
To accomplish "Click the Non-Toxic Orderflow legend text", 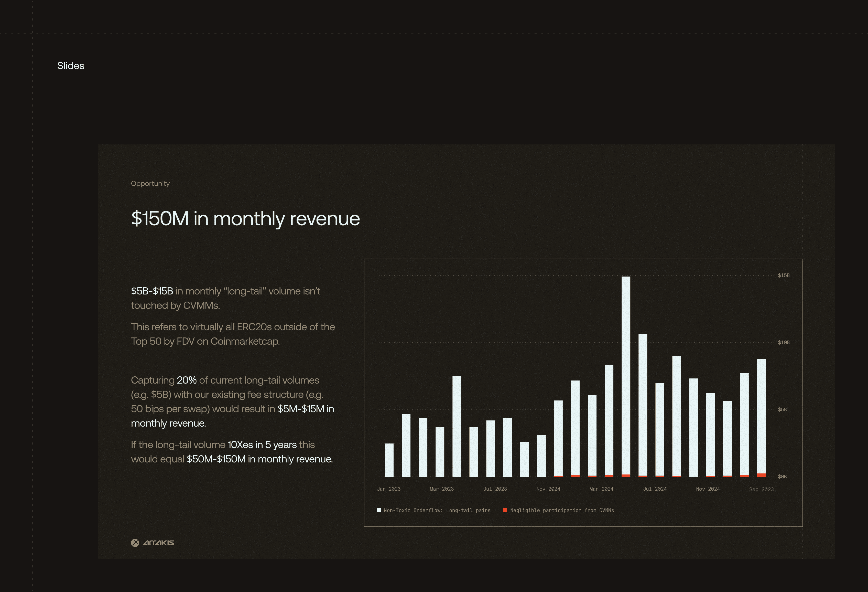I will point(437,511).
